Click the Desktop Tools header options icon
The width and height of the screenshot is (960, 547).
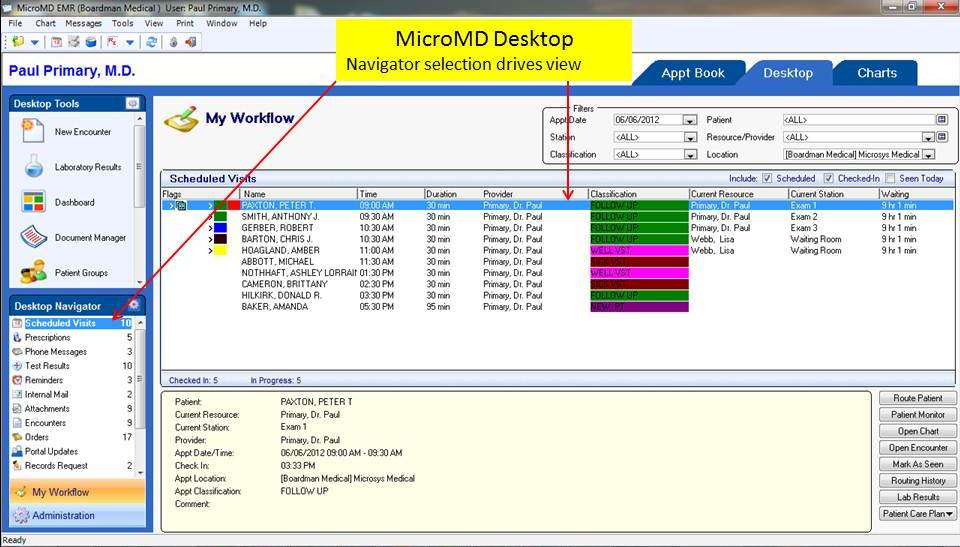tap(132, 103)
